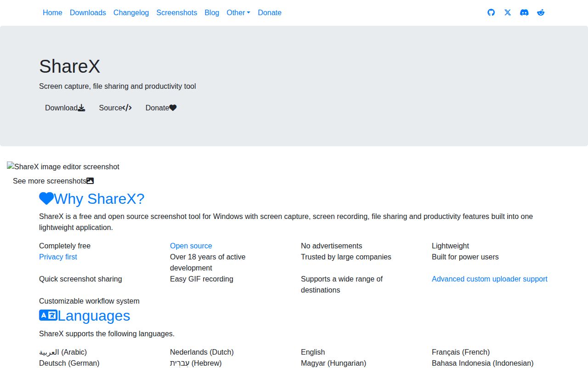Viewport: 588px width, 368px height.
Task: Go to Home in the navigation bar
Action: click(x=52, y=12)
